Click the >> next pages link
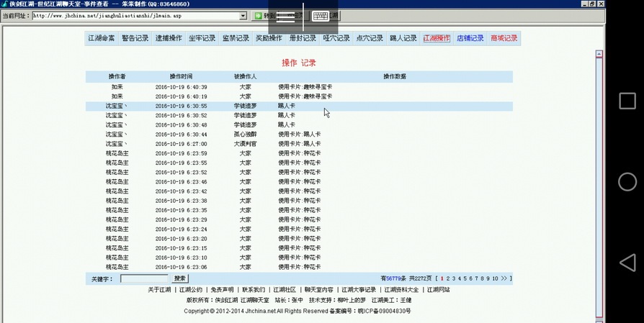This screenshot has width=644, height=323. point(504,278)
